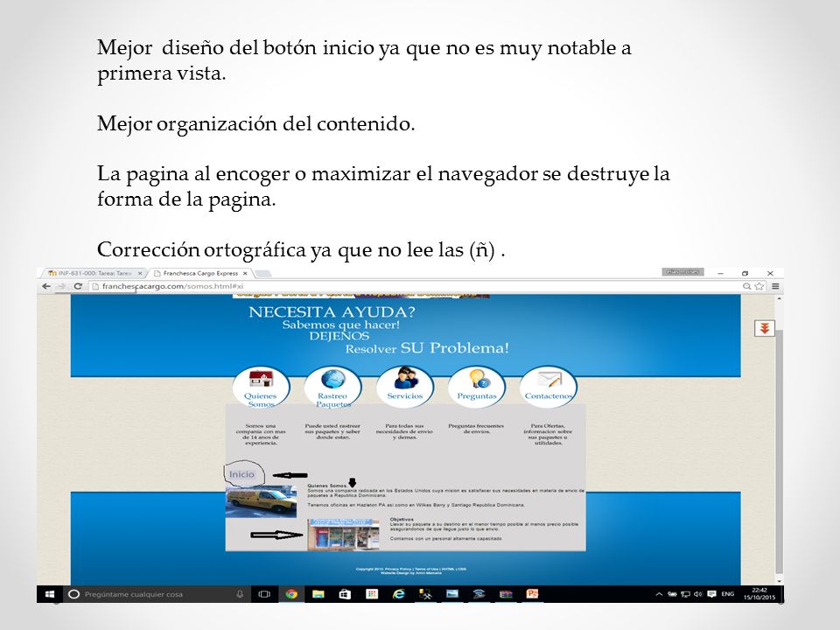Image resolution: width=840 pixels, height=630 pixels.
Task: Click the 'Quienes Somos' heading text
Action: (x=327, y=486)
